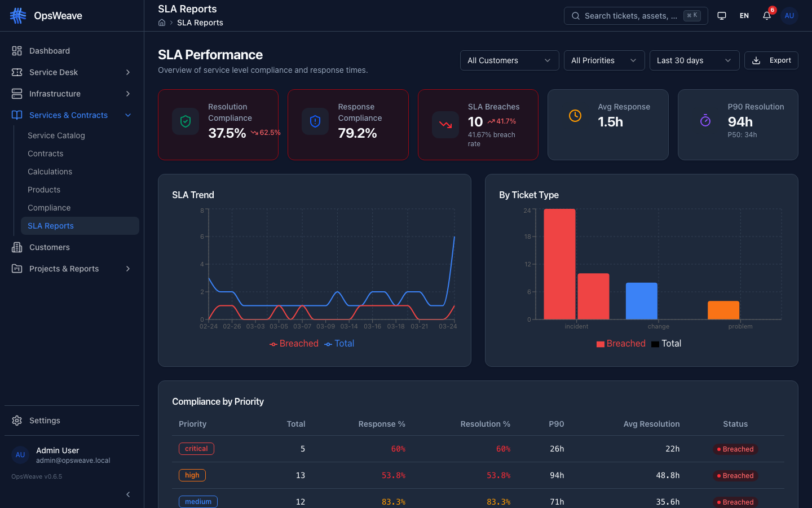
Task: Click the monitor display icon in header
Action: pos(722,16)
